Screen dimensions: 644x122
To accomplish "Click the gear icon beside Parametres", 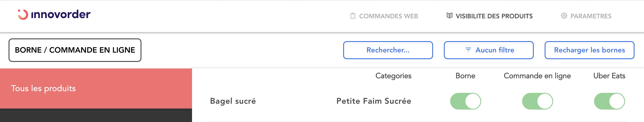I will click(x=564, y=16).
